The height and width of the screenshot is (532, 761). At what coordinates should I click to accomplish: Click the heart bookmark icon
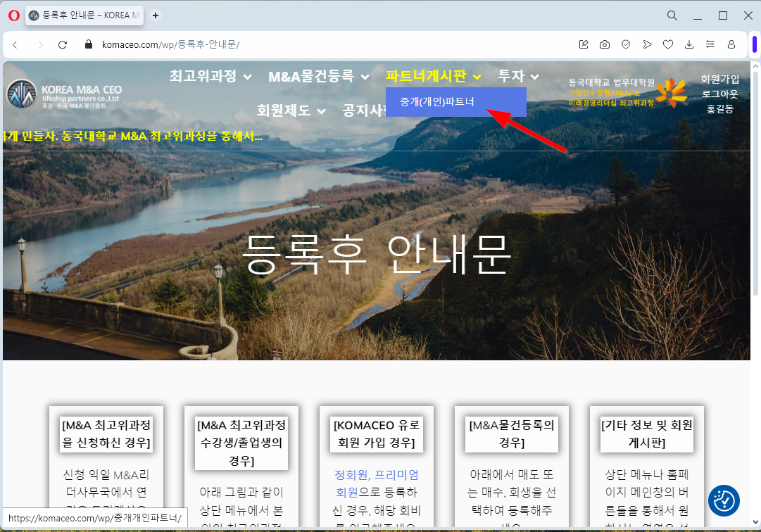668,44
